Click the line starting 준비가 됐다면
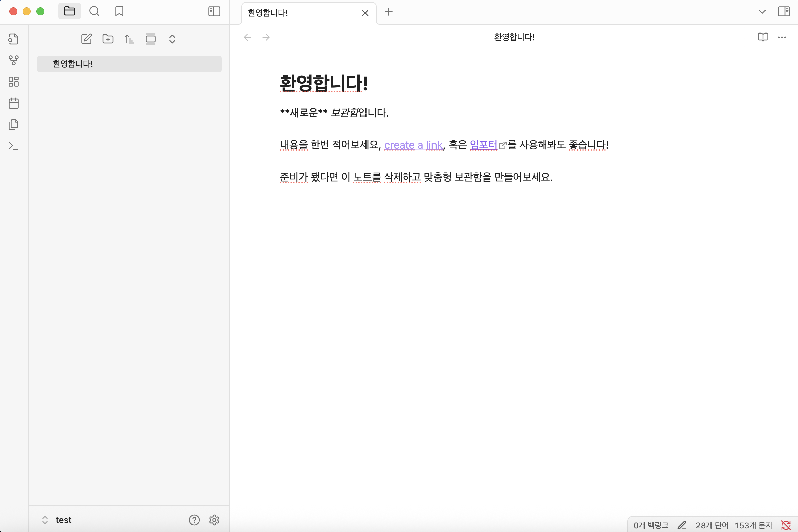This screenshot has width=798, height=532. [416, 177]
